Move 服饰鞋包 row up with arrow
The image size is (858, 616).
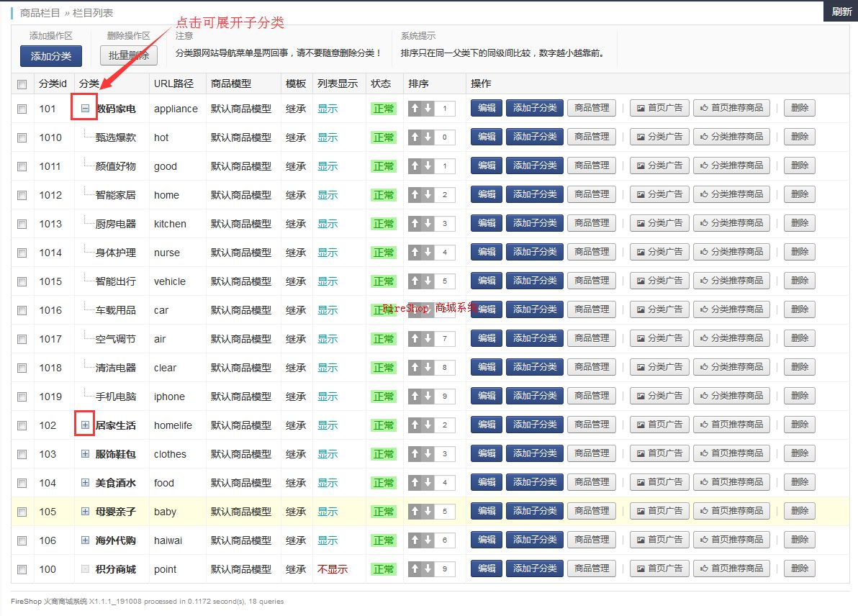(x=415, y=454)
